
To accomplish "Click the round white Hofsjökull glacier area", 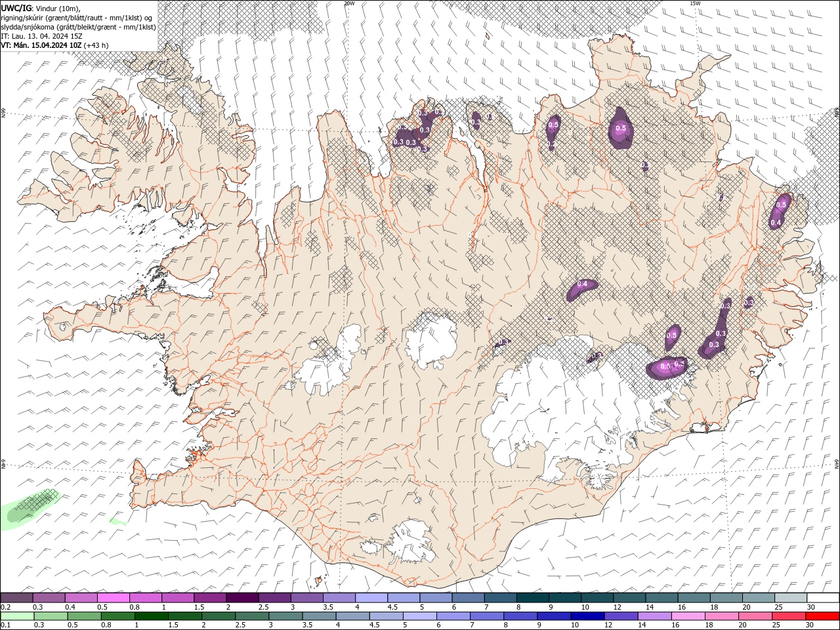I will coord(430,340).
